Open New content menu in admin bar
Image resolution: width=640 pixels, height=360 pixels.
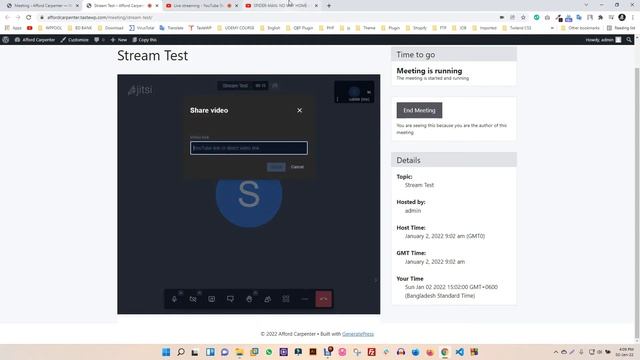pos(119,40)
